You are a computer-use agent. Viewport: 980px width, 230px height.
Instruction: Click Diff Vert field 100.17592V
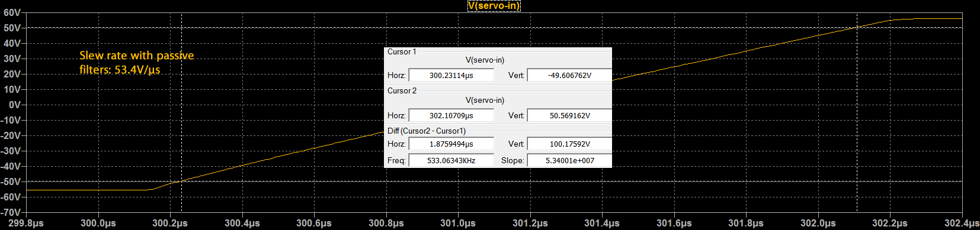569,144
